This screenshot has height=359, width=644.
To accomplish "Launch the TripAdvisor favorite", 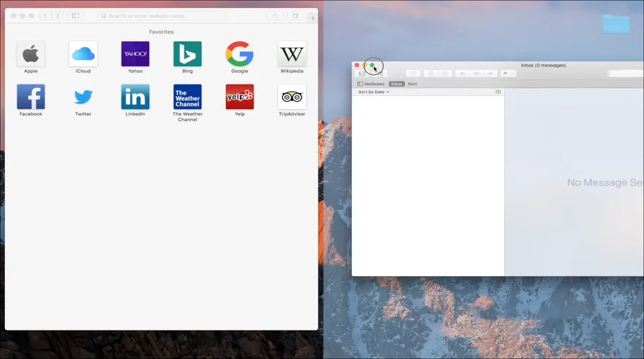I will coord(292,97).
